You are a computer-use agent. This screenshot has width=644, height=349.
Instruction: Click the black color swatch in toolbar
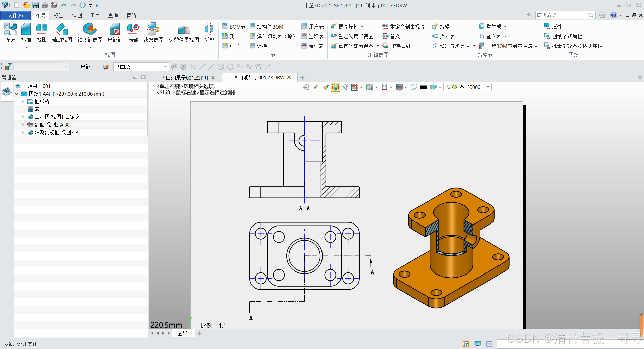[x=424, y=87]
